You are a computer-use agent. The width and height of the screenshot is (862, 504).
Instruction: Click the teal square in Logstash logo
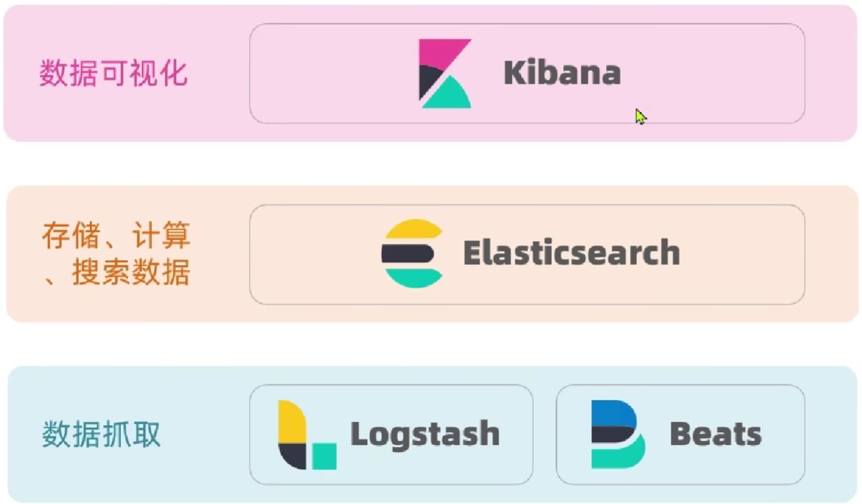pos(324,456)
